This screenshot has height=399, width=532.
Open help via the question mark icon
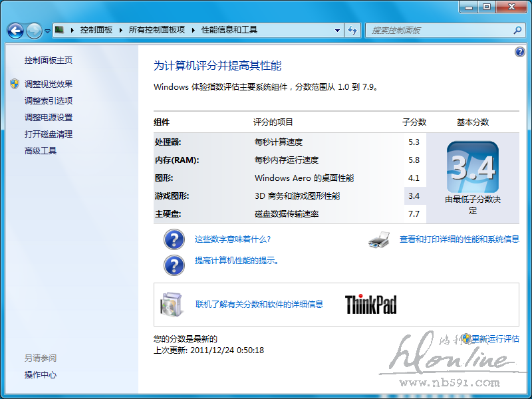520,52
